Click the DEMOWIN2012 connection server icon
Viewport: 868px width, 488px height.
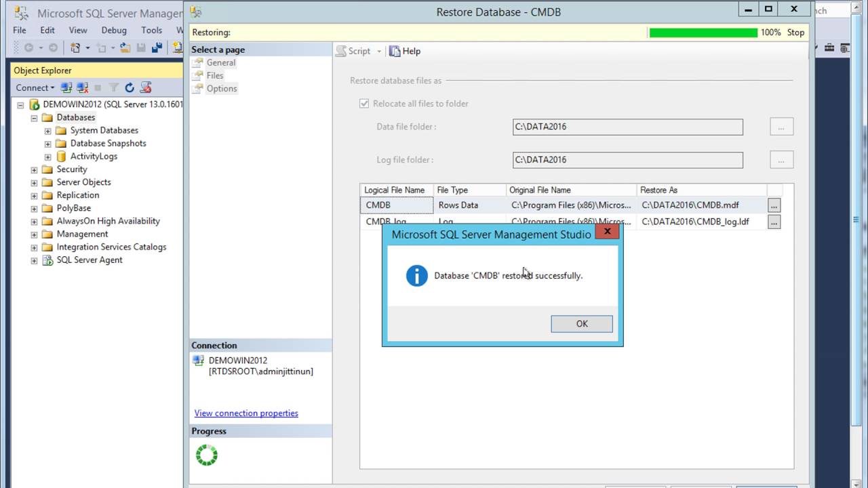pos(198,361)
